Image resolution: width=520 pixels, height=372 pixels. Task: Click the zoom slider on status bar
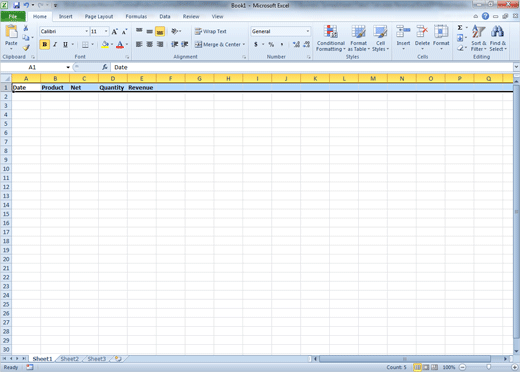click(488, 367)
